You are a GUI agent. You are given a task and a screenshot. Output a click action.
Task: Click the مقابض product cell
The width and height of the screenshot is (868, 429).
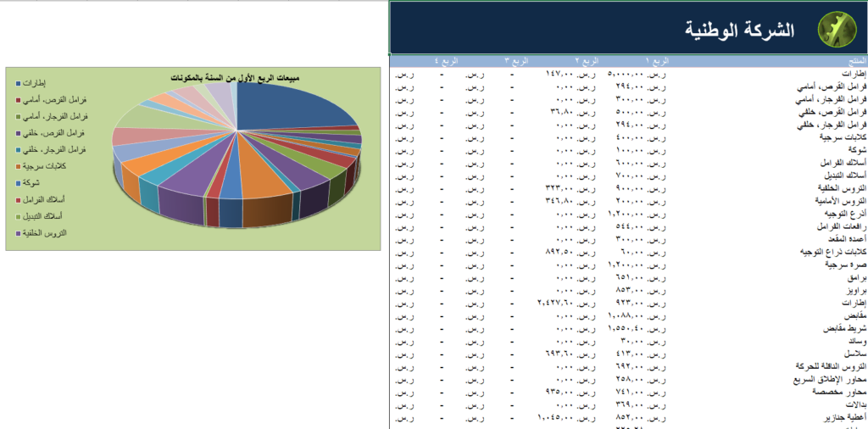[x=854, y=316]
